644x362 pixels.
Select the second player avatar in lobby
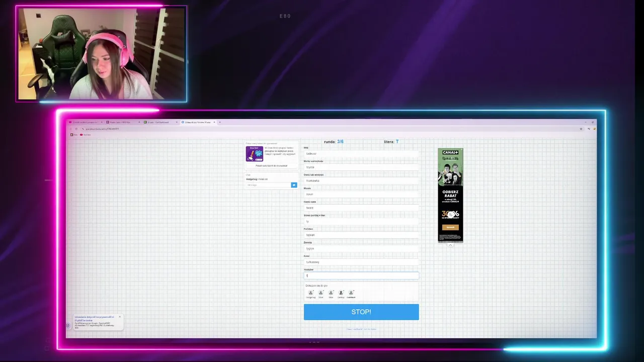pyautogui.click(x=320, y=293)
